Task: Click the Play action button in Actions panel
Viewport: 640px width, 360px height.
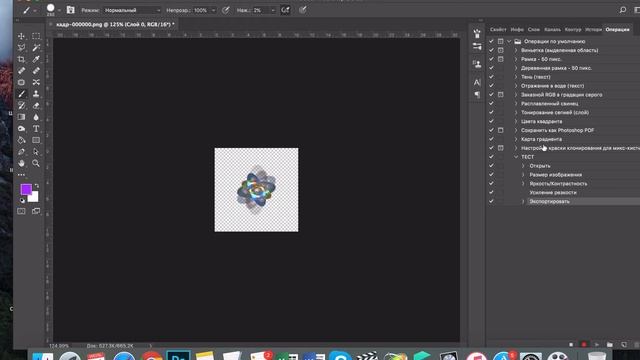Action: (597, 344)
